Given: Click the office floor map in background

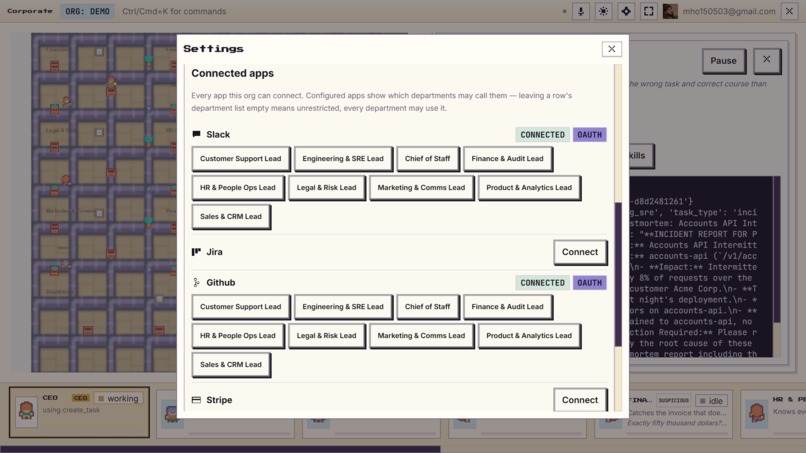Looking at the screenshot, I should point(104,203).
